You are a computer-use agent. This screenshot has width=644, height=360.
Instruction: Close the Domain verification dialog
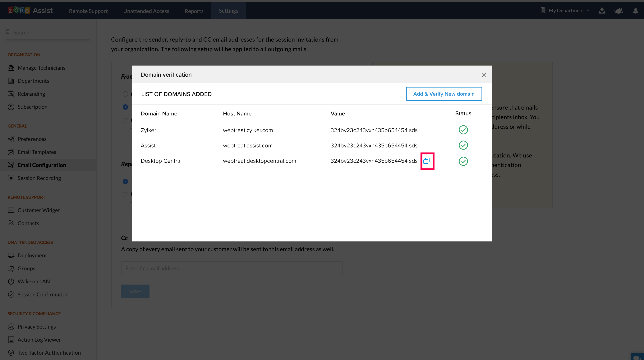484,75
